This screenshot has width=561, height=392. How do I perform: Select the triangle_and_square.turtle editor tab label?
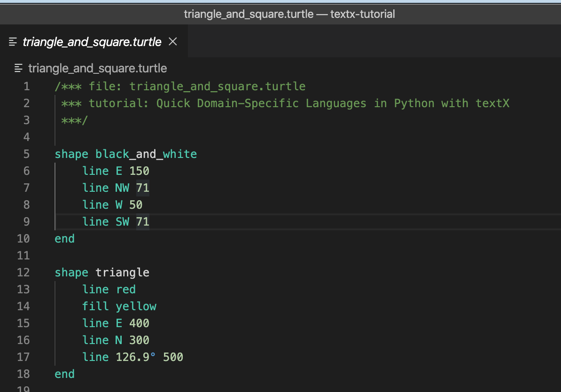coord(92,42)
